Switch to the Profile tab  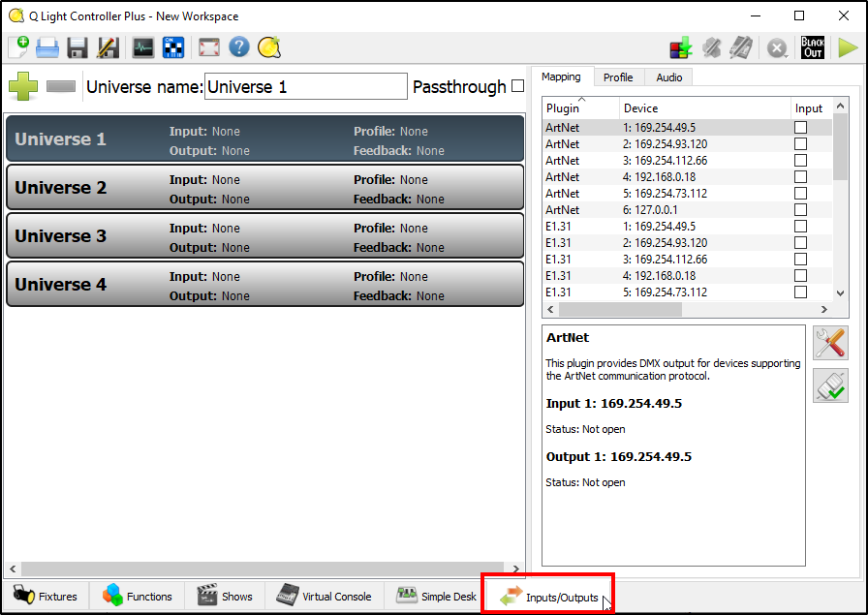click(618, 77)
